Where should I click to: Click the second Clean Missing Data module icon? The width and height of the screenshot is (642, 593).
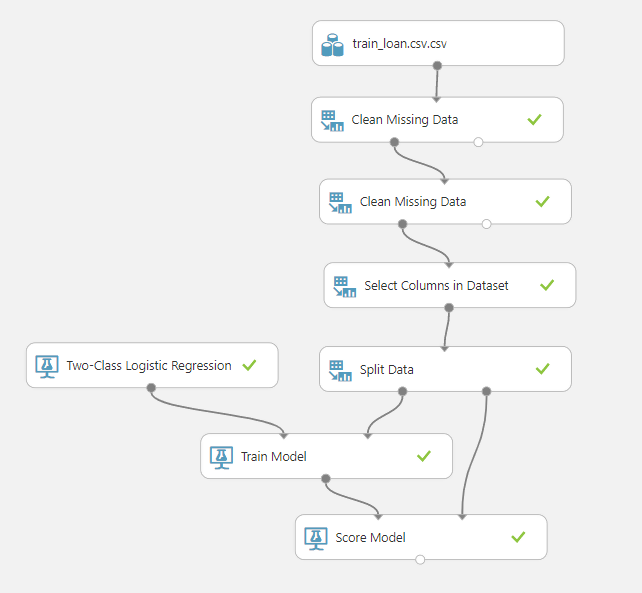point(340,201)
